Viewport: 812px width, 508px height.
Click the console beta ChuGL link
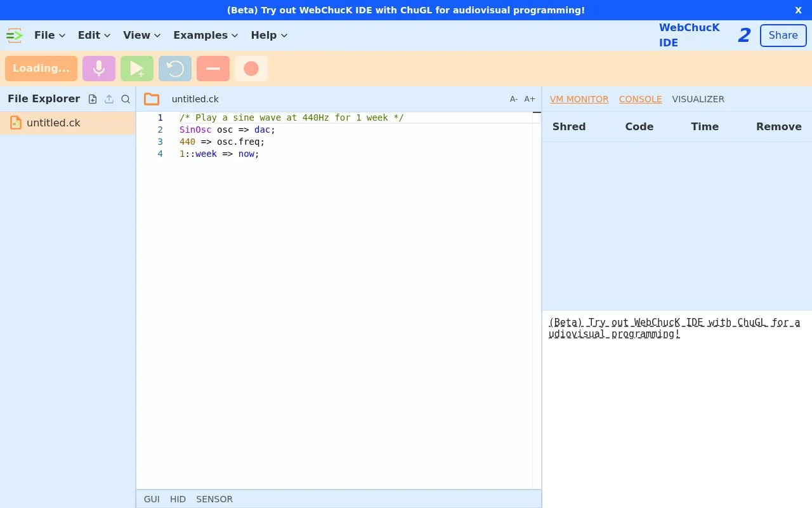click(x=674, y=328)
